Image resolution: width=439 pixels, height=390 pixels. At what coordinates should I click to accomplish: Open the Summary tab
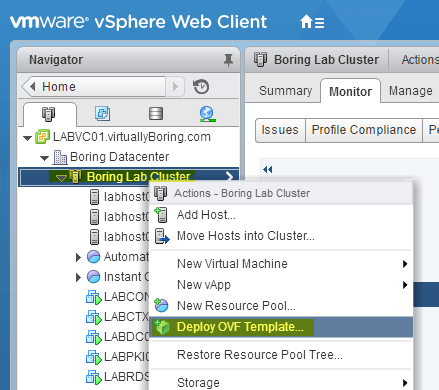point(285,91)
